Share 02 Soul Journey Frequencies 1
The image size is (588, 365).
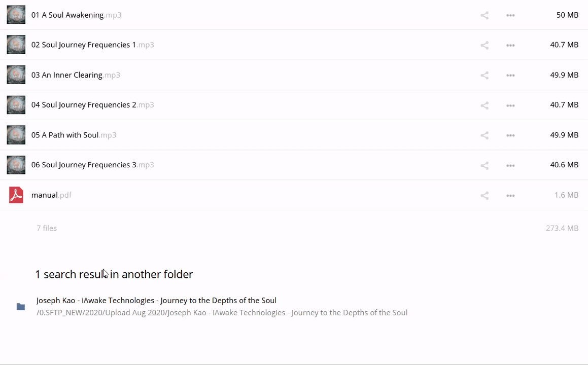[x=485, y=45]
